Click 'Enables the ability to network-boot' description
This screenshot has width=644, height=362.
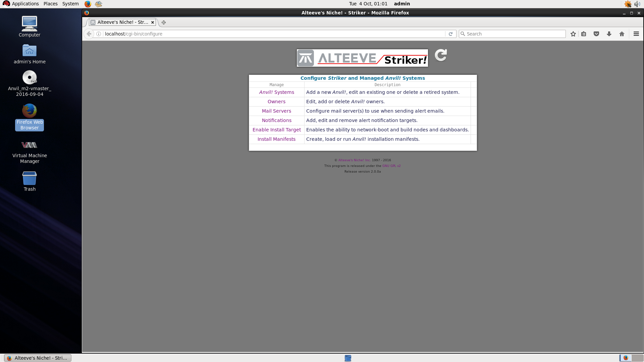click(x=387, y=130)
